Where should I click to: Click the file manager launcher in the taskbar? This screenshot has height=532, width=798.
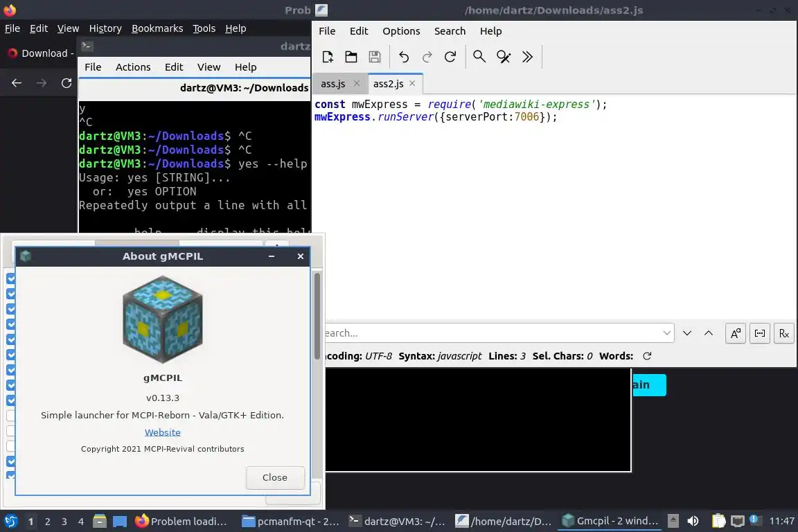(x=100, y=521)
